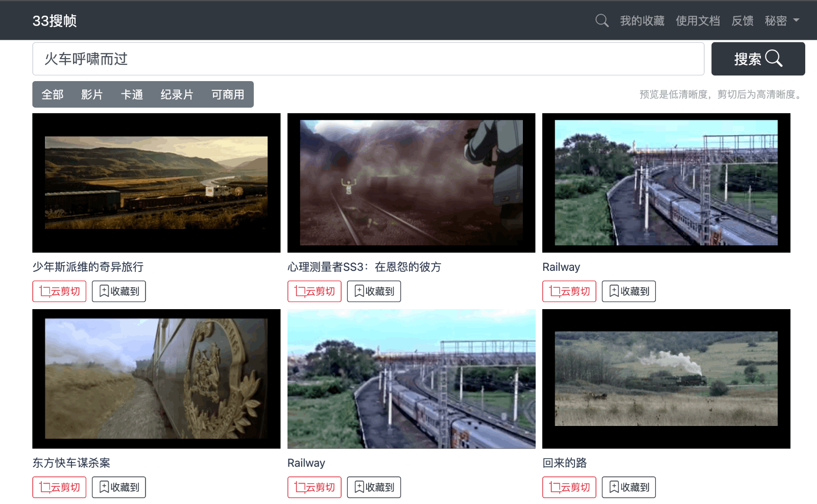This screenshot has height=504, width=817.
Task: Click 云剪切 under 东方快车谋杀案
Action: 59,487
